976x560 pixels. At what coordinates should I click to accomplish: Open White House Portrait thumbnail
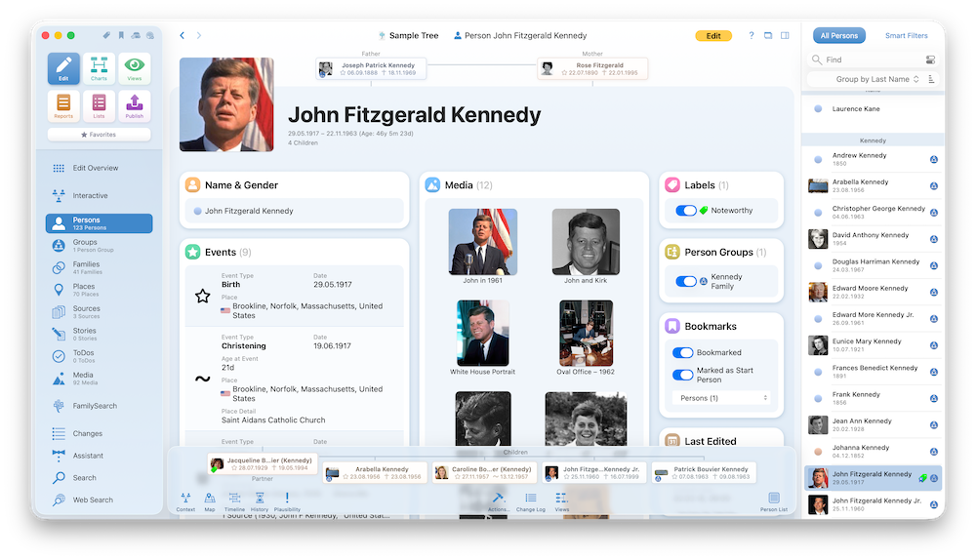point(482,334)
